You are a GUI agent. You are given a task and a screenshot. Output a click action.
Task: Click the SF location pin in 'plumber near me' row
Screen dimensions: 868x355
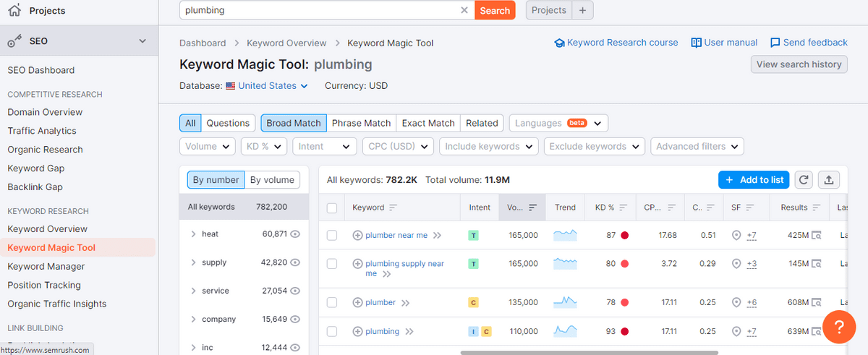point(736,235)
